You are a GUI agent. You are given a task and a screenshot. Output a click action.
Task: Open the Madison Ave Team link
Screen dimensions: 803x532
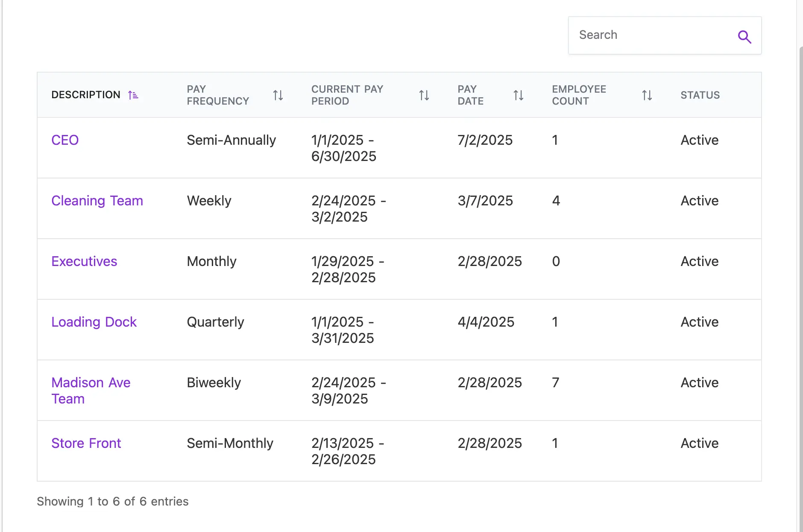(x=91, y=391)
